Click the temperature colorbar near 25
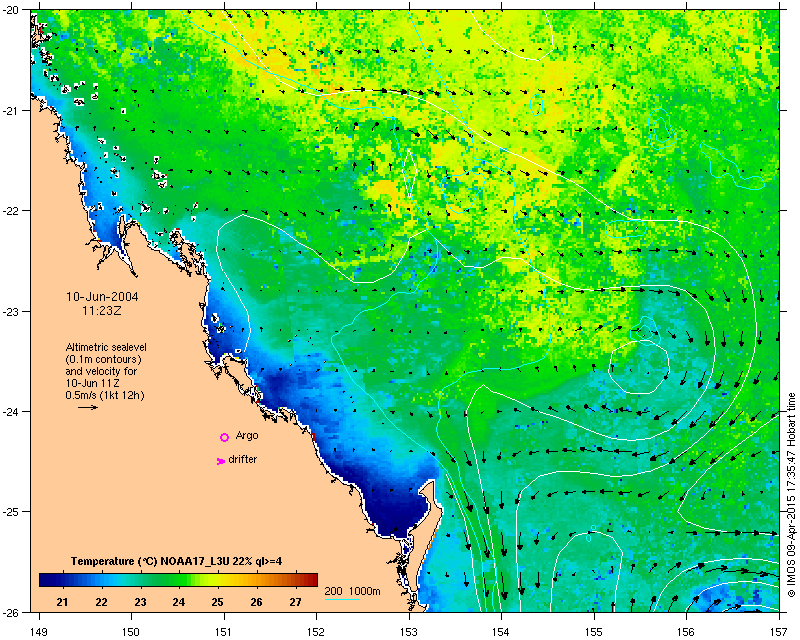Viewport: 800px width, 640px height. [x=217, y=580]
